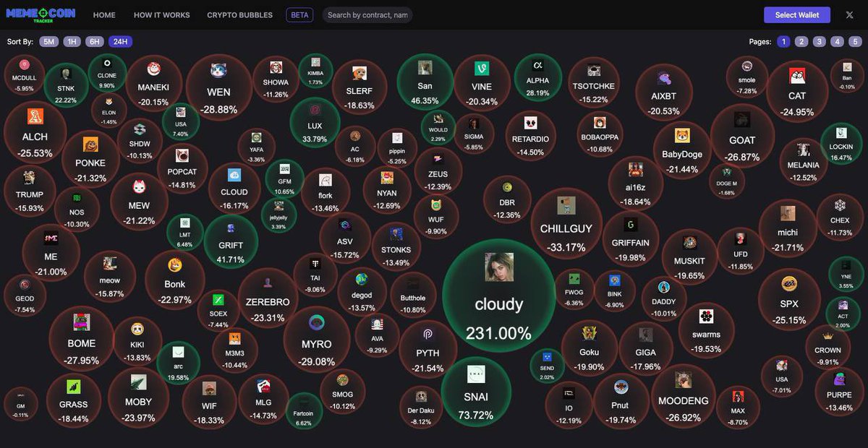Sort bubbles by 5M timeframe
The image size is (868, 448).
(x=49, y=42)
